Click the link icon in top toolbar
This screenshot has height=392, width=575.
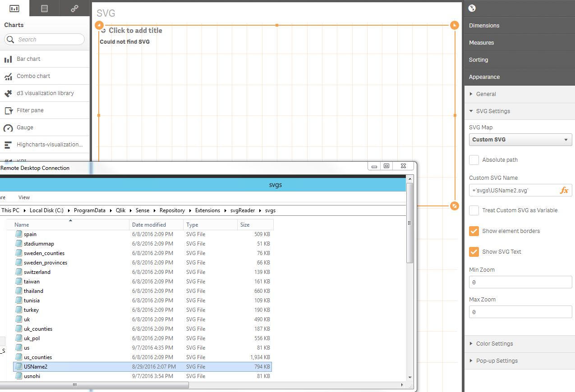tap(74, 8)
